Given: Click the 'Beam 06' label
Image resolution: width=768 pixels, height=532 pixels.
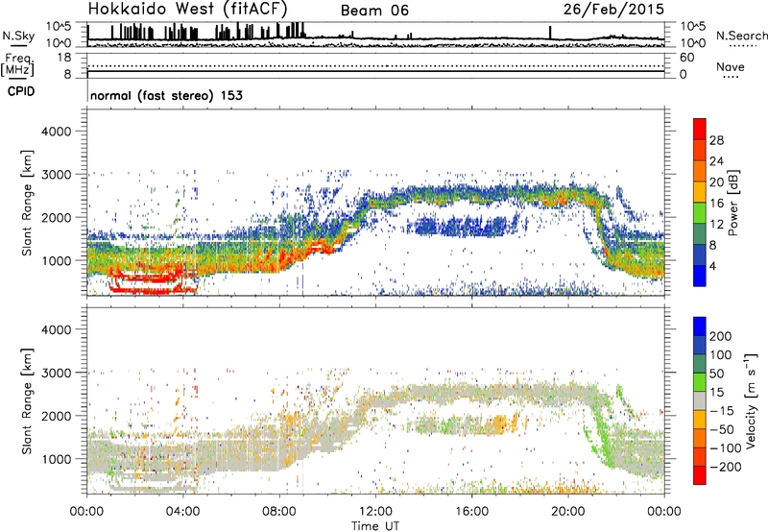Looking at the screenshot, I should tap(374, 11).
